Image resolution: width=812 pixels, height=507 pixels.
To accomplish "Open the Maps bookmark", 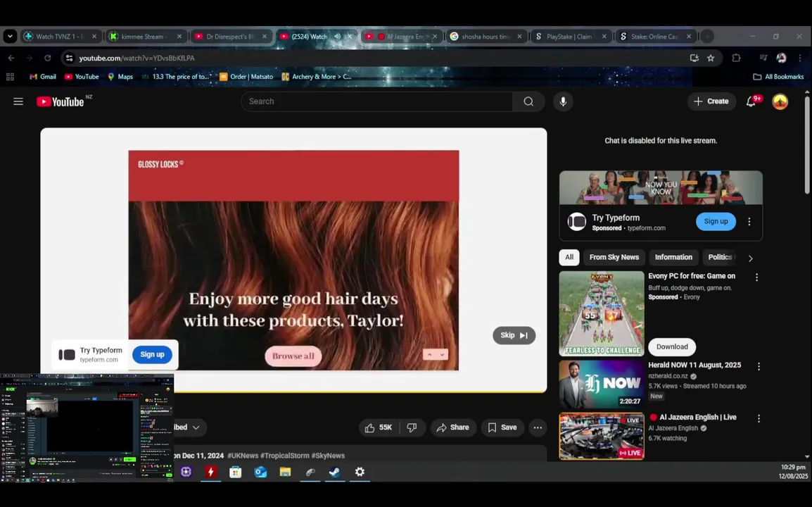I will pos(120,77).
